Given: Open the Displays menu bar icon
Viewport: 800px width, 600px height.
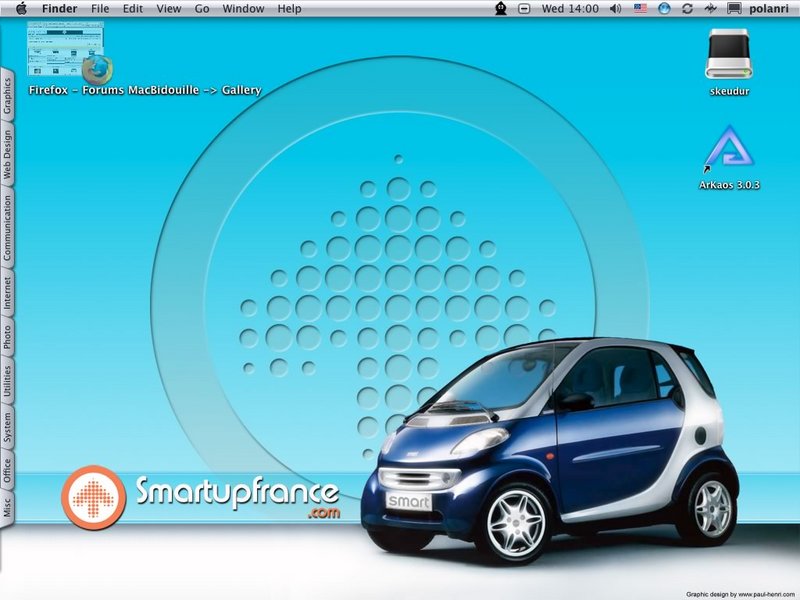Looking at the screenshot, I should pyautogui.click(x=734, y=9).
